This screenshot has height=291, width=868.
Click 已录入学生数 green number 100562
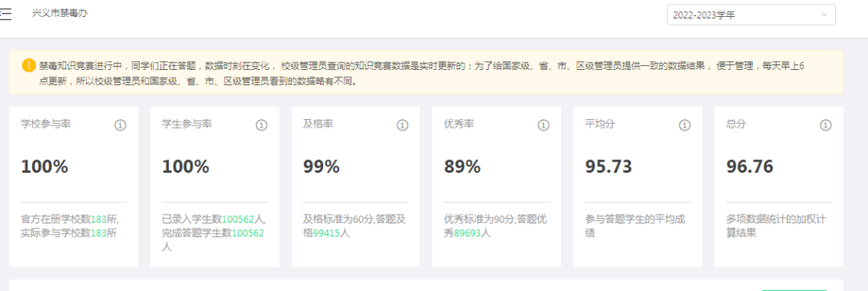click(238, 219)
